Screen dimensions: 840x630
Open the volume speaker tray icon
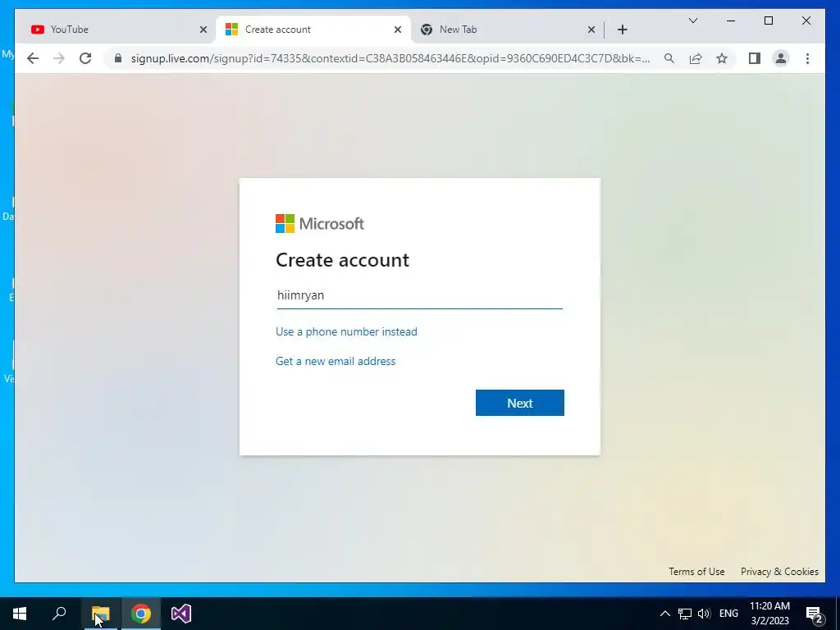click(x=704, y=614)
